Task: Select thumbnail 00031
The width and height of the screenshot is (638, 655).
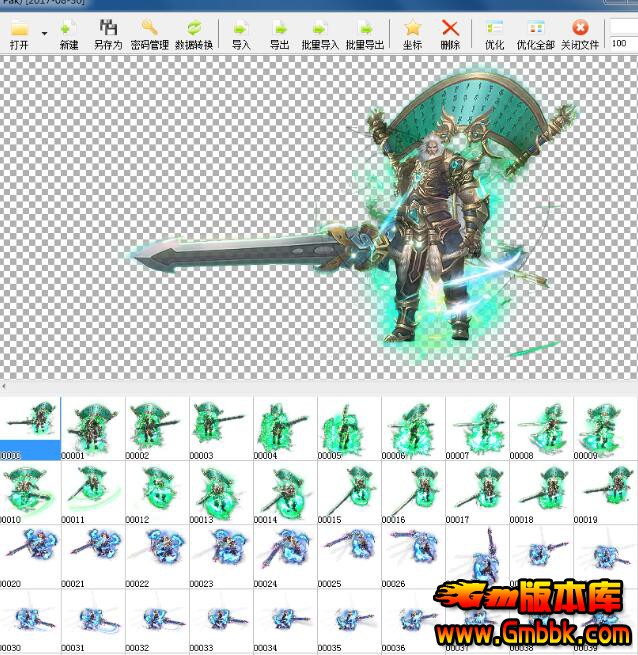Action: pos(93,621)
